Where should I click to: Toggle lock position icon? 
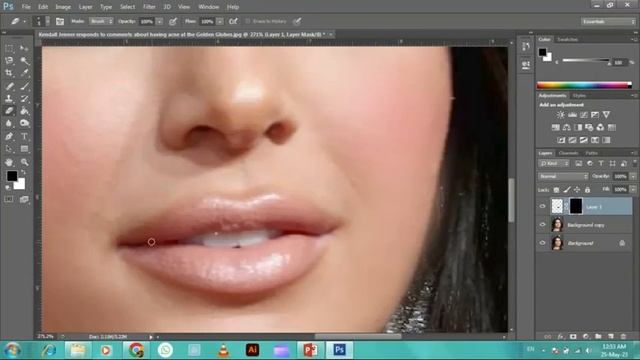pyautogui.click(x=577, y=190)
